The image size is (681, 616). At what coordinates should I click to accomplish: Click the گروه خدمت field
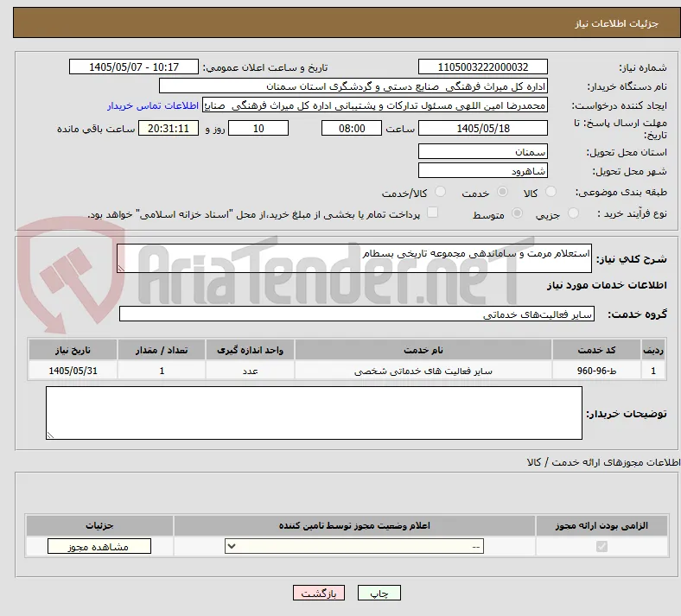[x=357, y=314]
